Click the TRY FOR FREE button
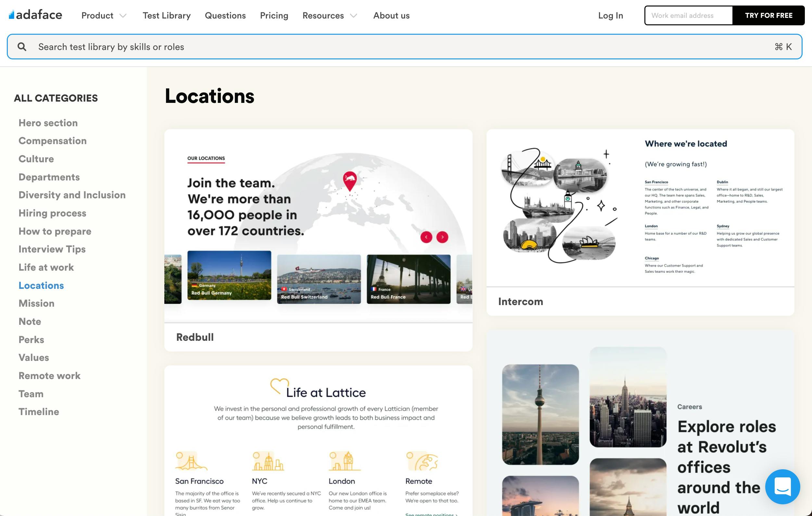Screen dimensions: 812x516 (x=768, y=16)
